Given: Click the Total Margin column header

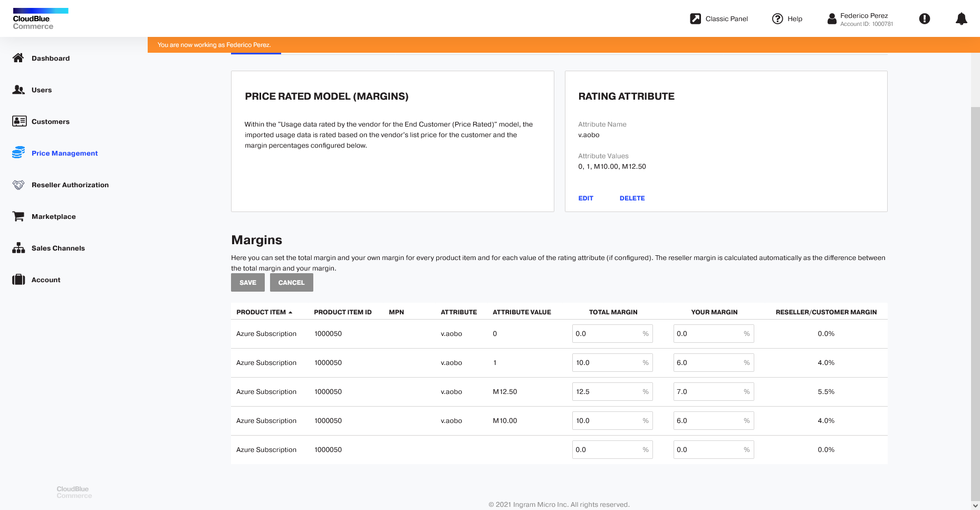Looking at the screenshot, I should 613,312.
